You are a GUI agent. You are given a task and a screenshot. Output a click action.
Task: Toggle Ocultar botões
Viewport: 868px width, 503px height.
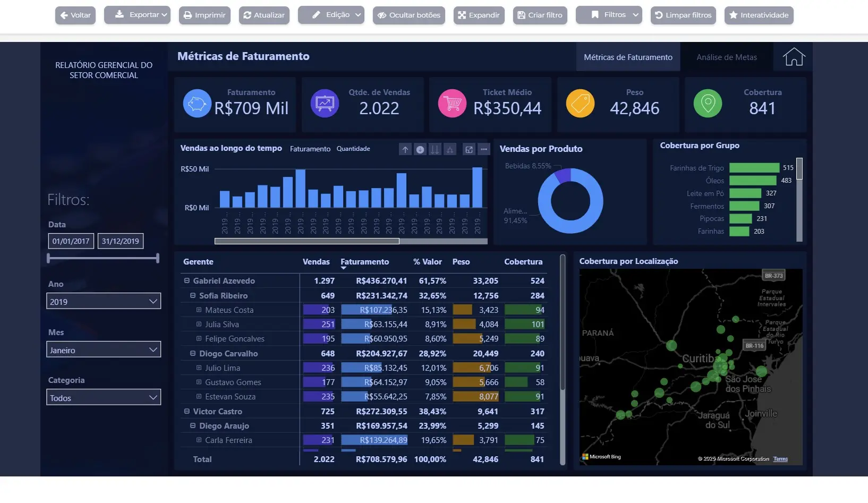409,15
